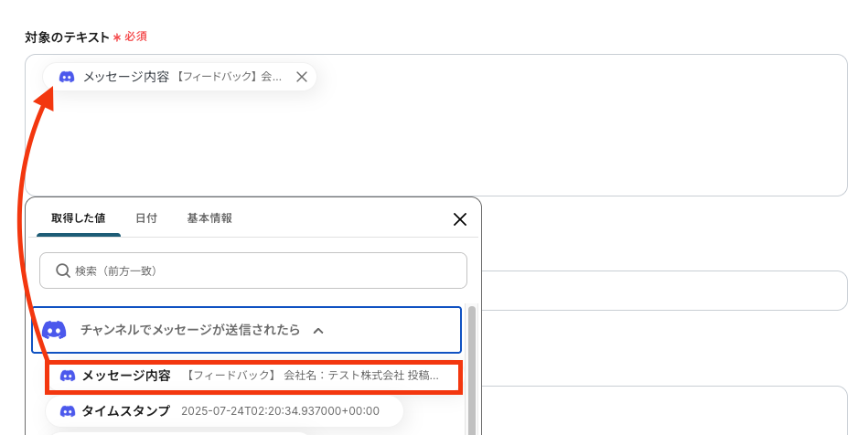
Task: Choose the タイムスタンプ value
Action: coord(224,411)
